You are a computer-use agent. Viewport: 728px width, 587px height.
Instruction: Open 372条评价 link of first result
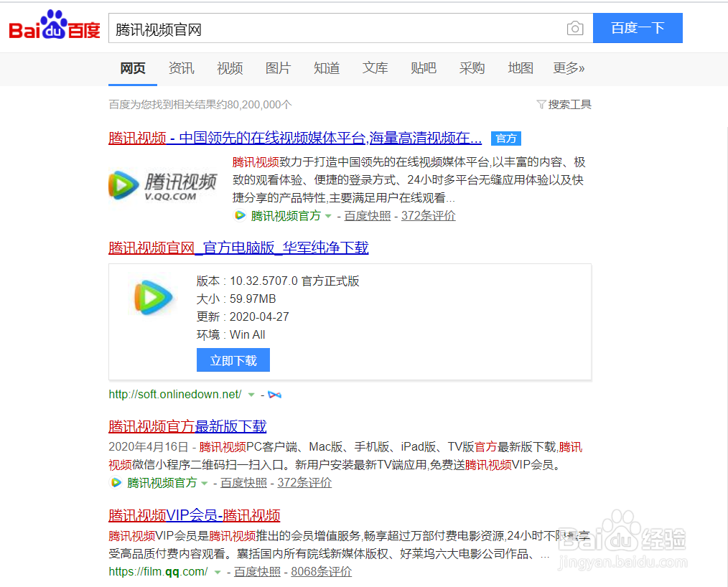428,216
